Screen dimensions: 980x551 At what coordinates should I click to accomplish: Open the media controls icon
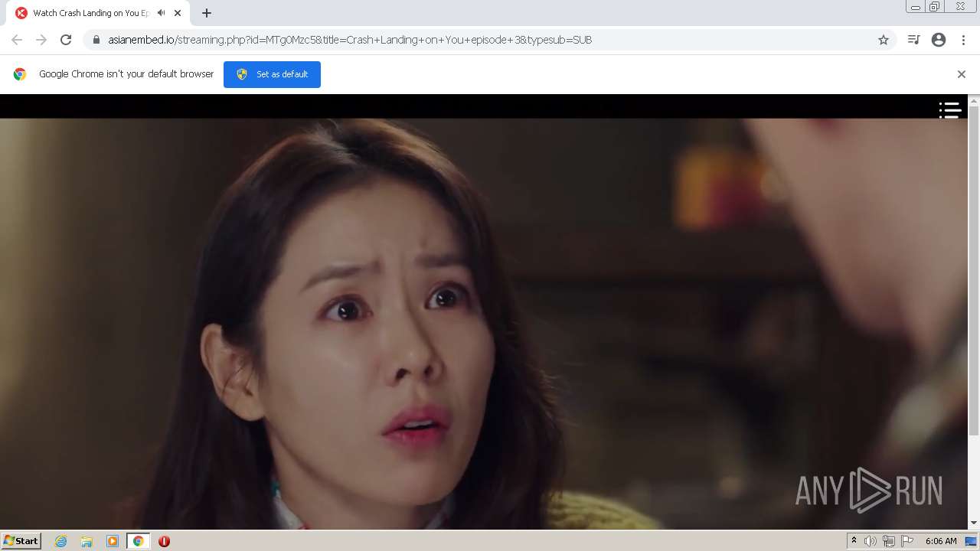pos(913,40)
